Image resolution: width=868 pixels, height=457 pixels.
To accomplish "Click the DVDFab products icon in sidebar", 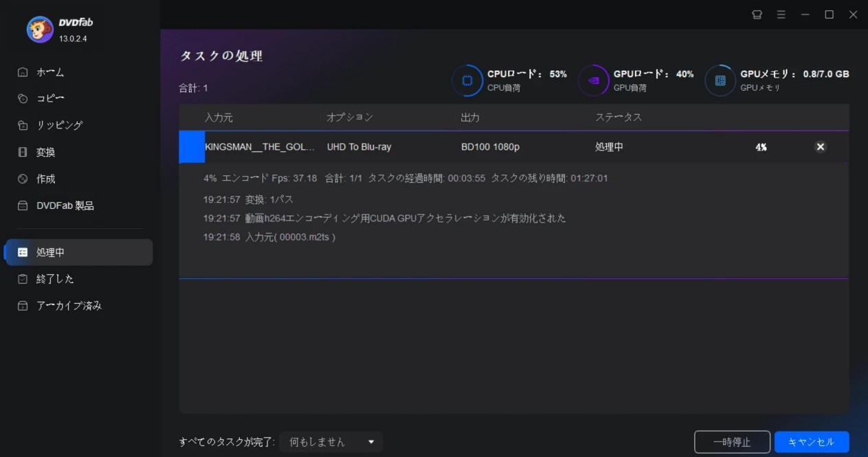I will pos(23,206).
